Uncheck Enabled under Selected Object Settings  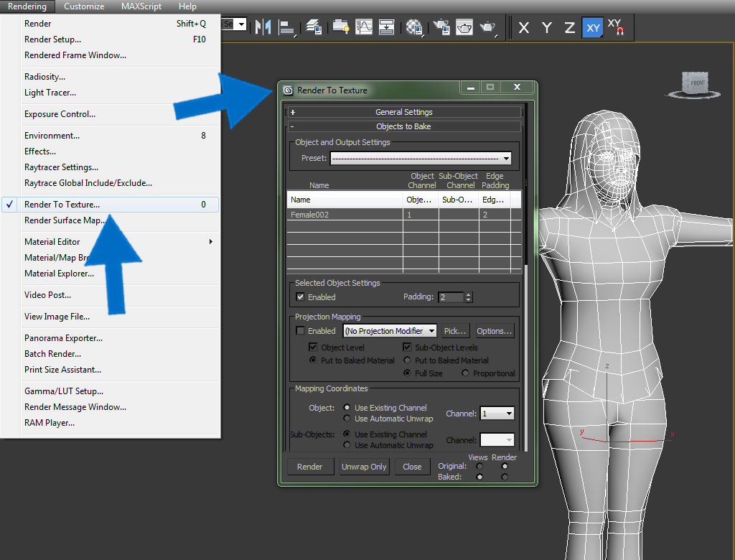[300, 297]
